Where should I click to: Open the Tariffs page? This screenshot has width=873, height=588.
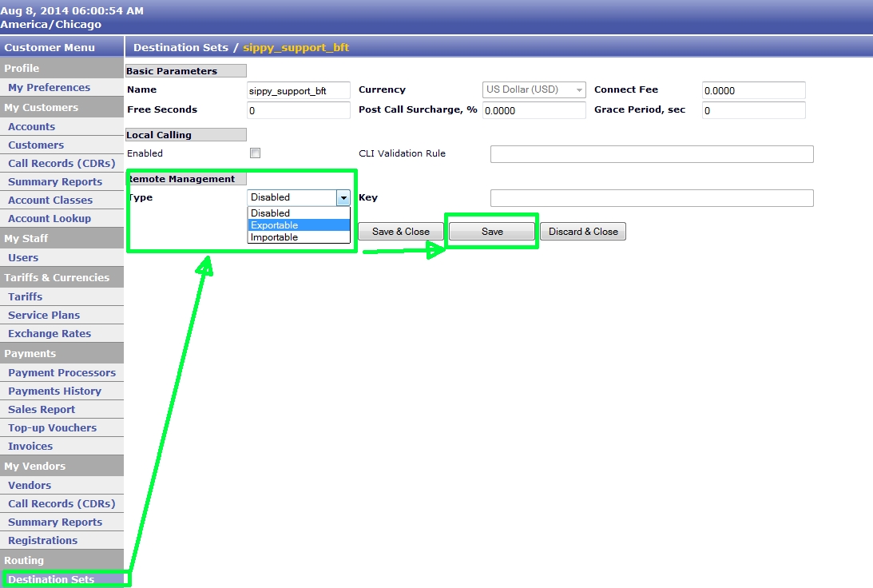[25, 296]
